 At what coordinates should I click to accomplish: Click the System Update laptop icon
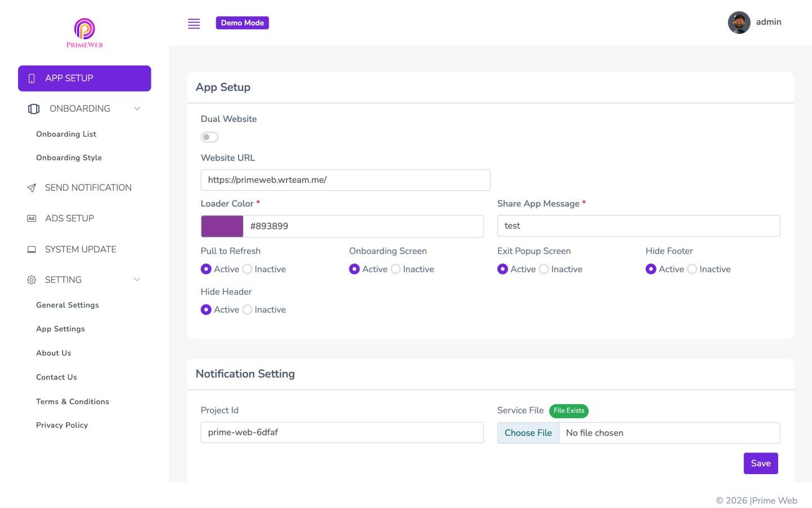point(32,249)
